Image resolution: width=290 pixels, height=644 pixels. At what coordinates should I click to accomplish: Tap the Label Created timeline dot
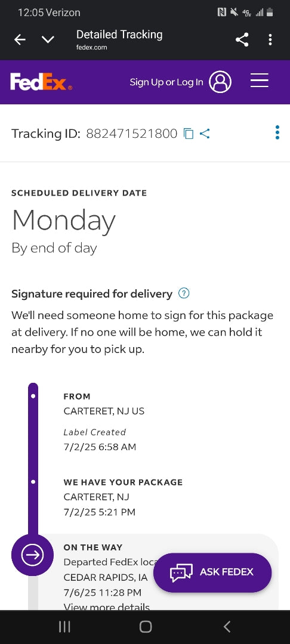point(33,397)
